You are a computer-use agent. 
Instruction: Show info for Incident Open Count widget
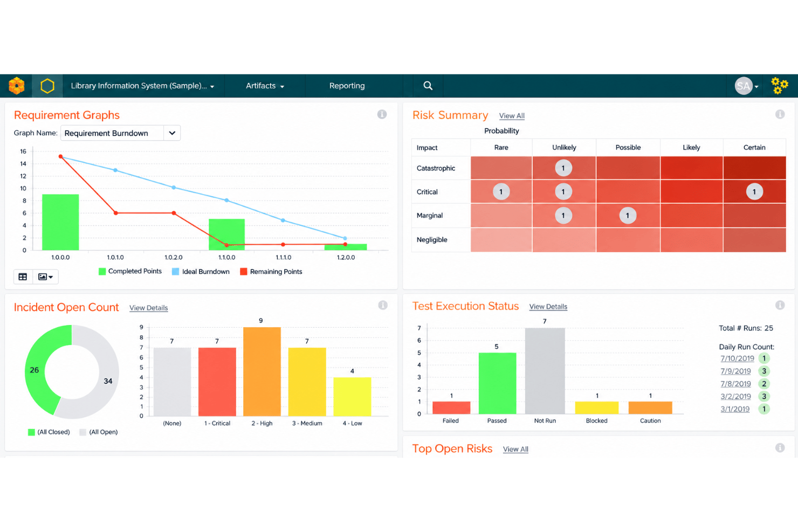pos(383,305)
